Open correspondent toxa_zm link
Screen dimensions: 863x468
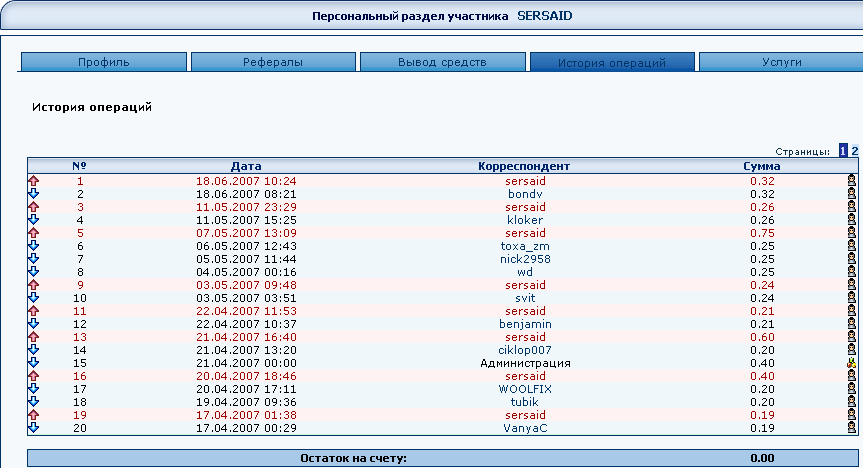click(x=525, y=246)
